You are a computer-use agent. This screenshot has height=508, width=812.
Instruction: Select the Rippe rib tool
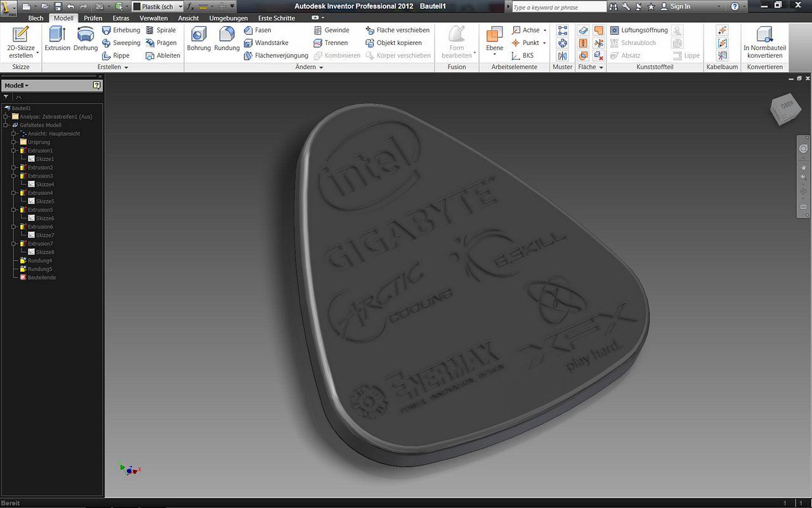pos(116,55)
